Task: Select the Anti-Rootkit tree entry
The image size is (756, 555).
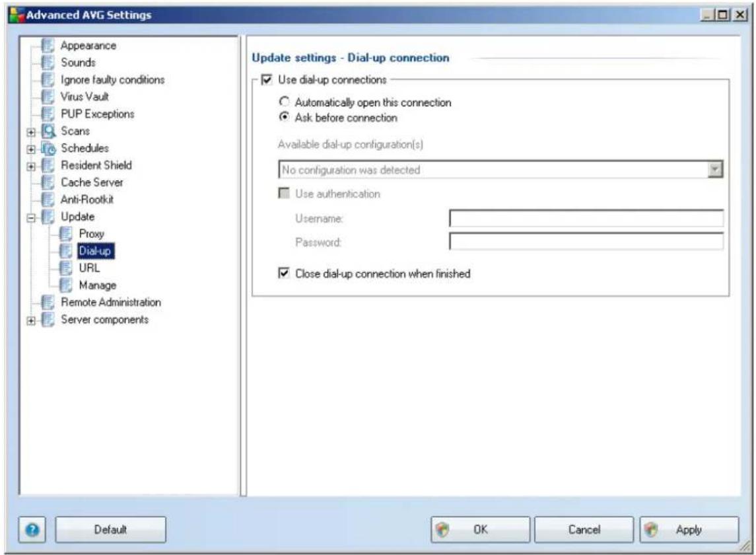Action: point(86,200)
